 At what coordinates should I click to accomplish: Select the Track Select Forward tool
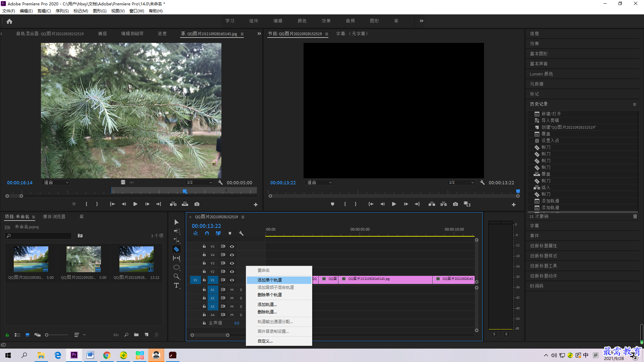point(176,231)
